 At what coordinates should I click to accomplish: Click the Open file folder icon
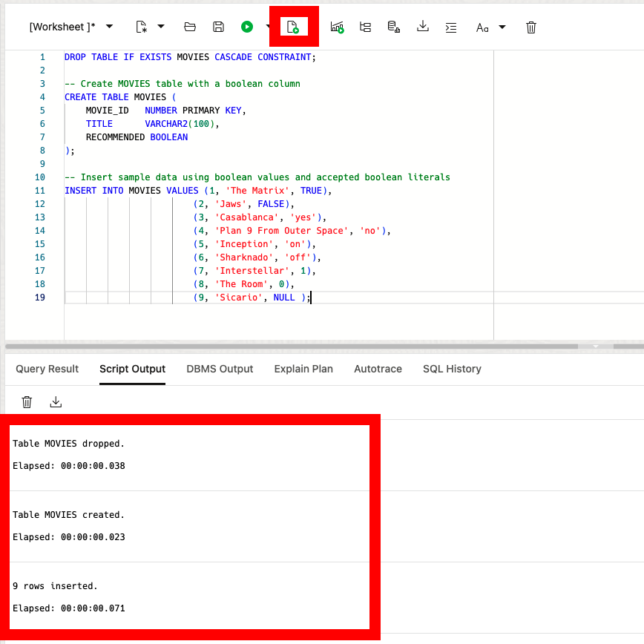click(x=190, y=27)
